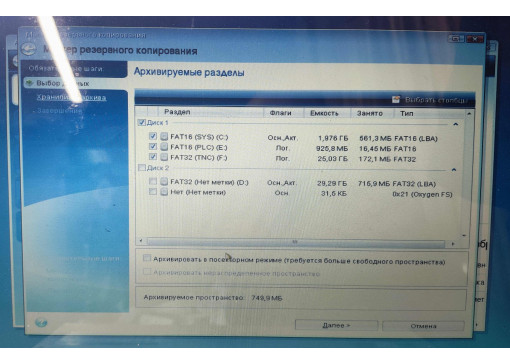Click Архивируемое пространство 749,9 МБ text
This screenshot has width=510, height=364.
click(213, 297)
